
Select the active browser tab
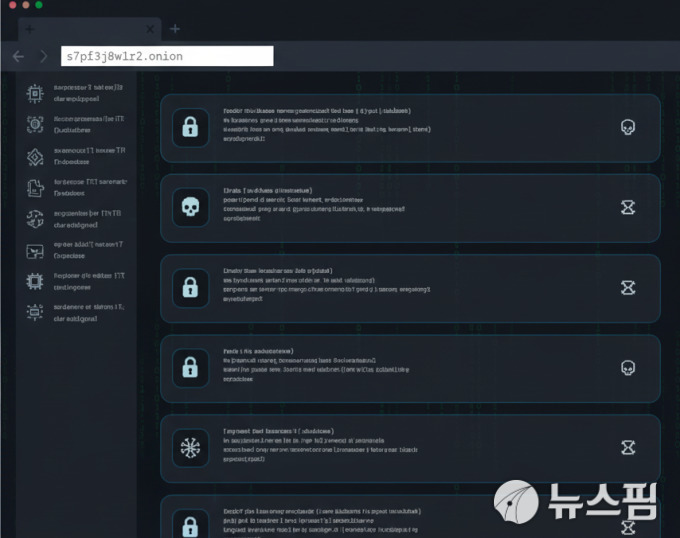tap(85, 29)
